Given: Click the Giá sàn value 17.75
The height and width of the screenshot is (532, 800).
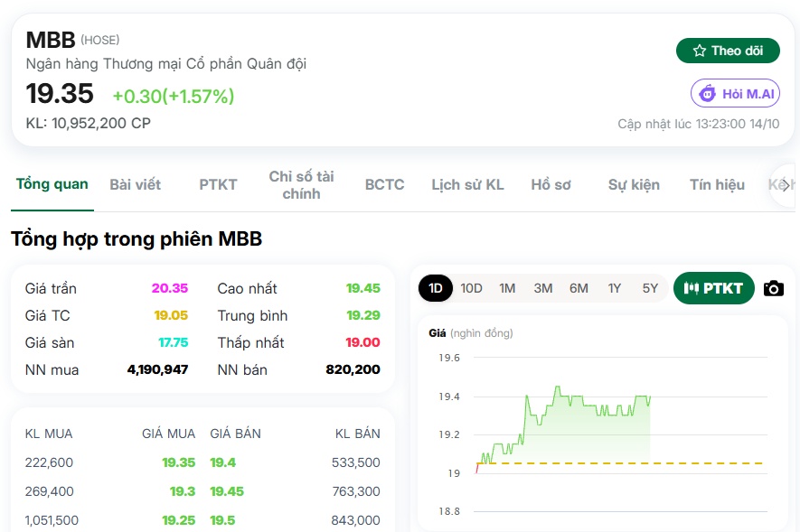Looking at the screenshot, I should [173, 342].
